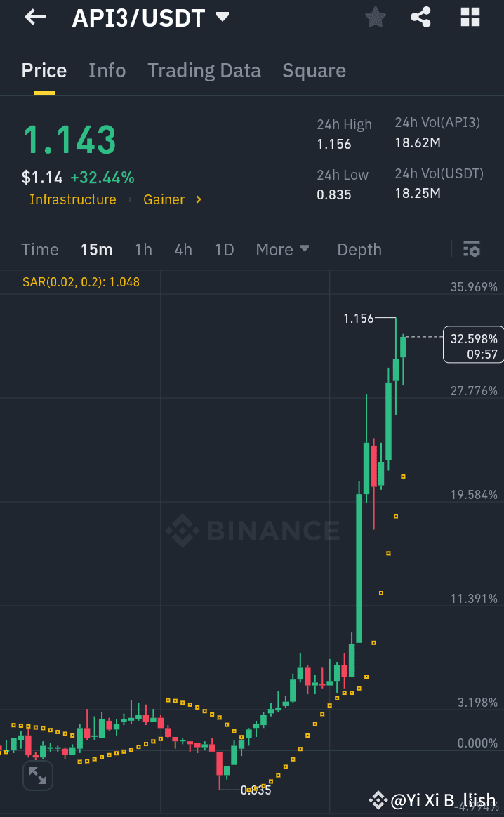Open the apps grid menu top right
This screenshot has width=504, height=817.
coord(469,17)
